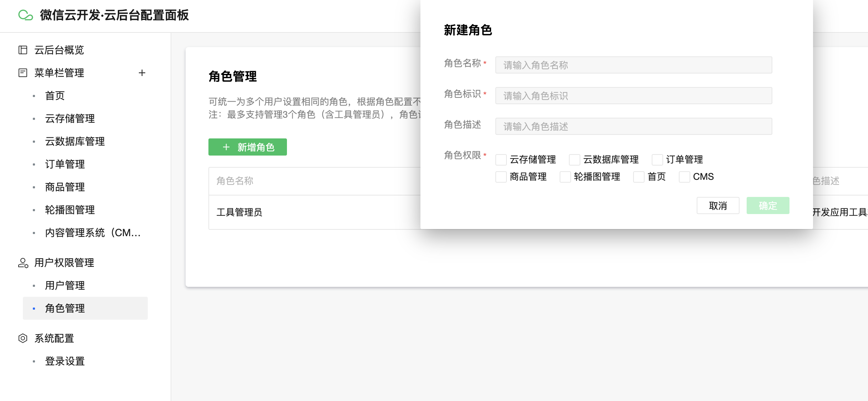Open 云存储管理 in the sidebar
868x401 pixels.
70,118
